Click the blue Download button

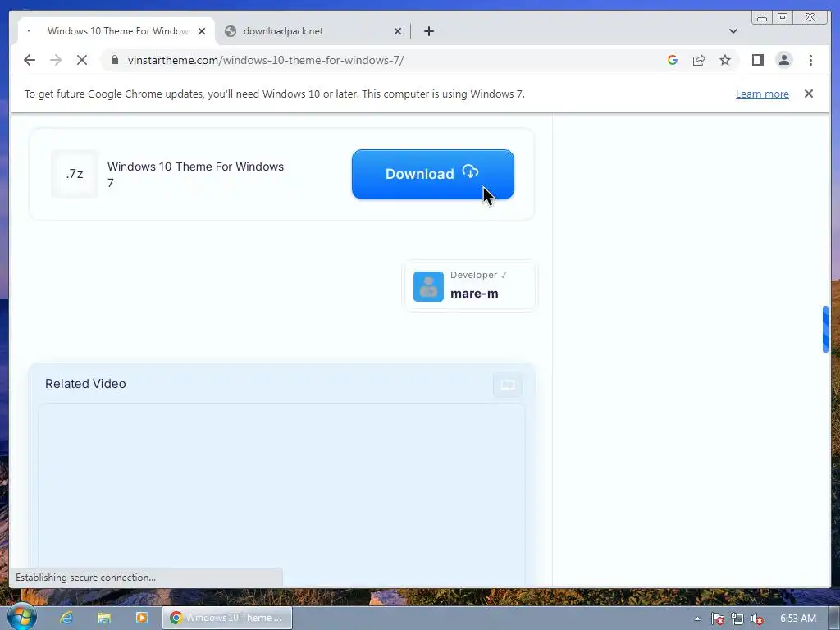(x=433, y=174)
